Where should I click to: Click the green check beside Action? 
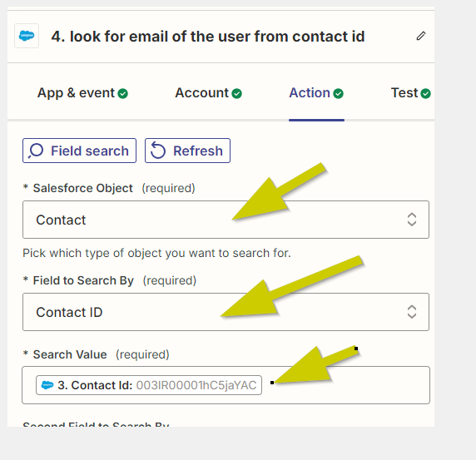[x=338, y=93]
